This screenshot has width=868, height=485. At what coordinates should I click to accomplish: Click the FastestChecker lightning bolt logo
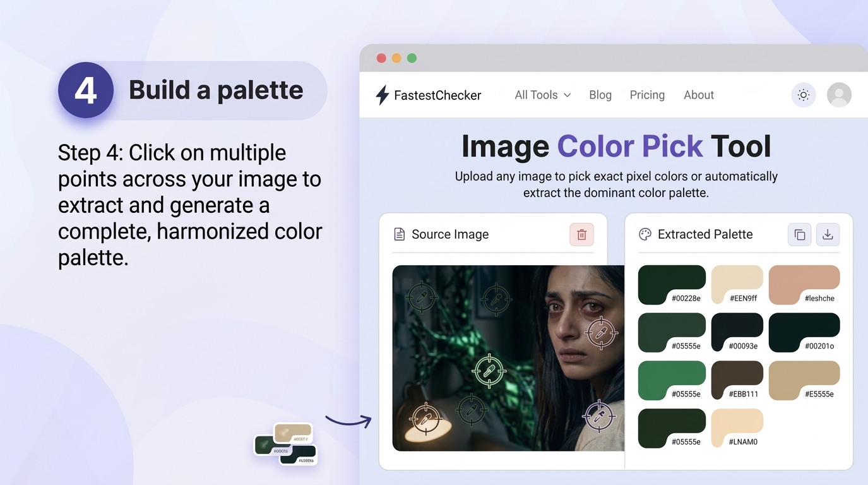(x=382, y=95)
